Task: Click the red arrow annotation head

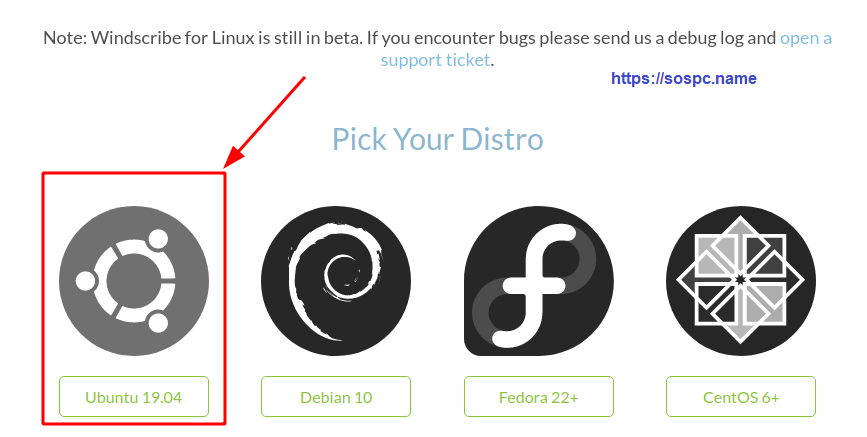Action: (234, 155)
